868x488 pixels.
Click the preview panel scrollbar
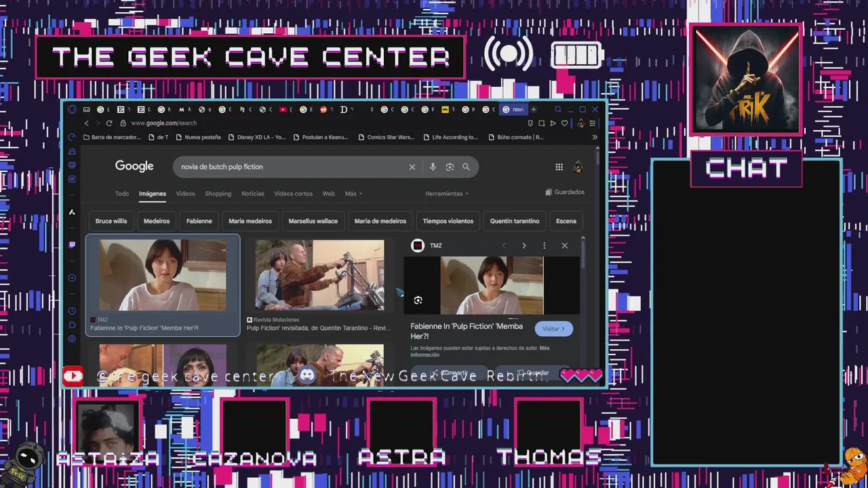[x=583, y=254]
